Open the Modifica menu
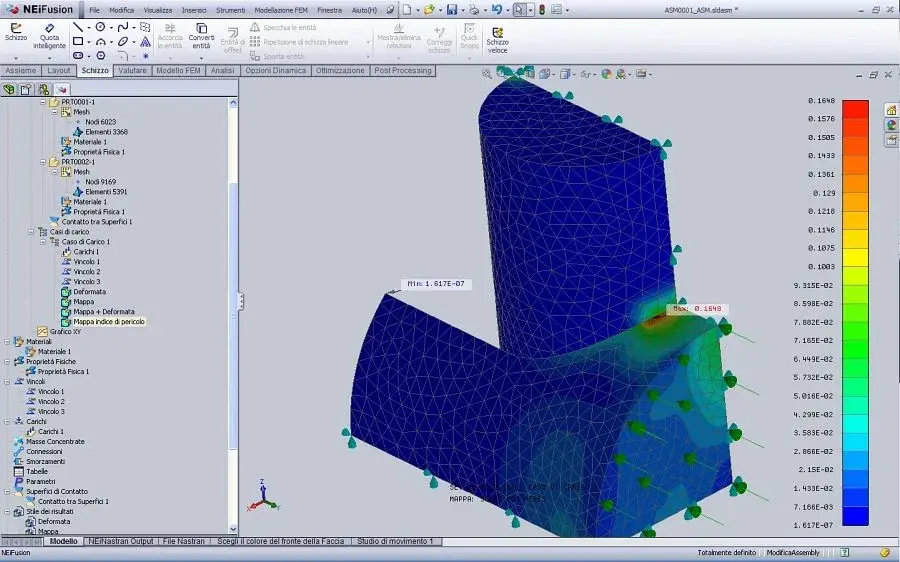 click(121, 10)
